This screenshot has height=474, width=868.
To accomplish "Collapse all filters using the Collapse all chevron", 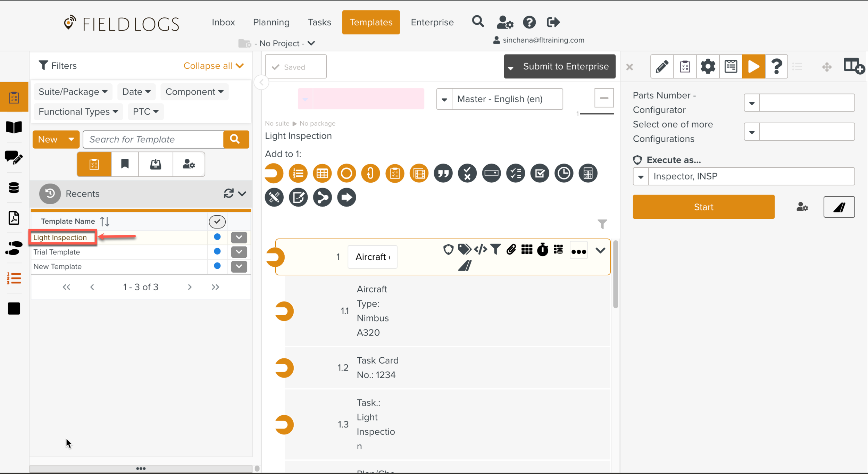I will [x=214, y=66].
